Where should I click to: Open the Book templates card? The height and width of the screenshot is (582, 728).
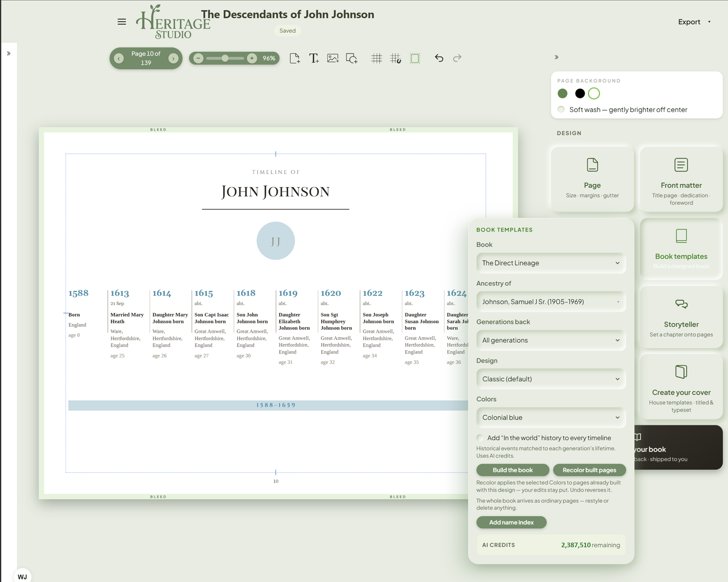coord(681,249)
